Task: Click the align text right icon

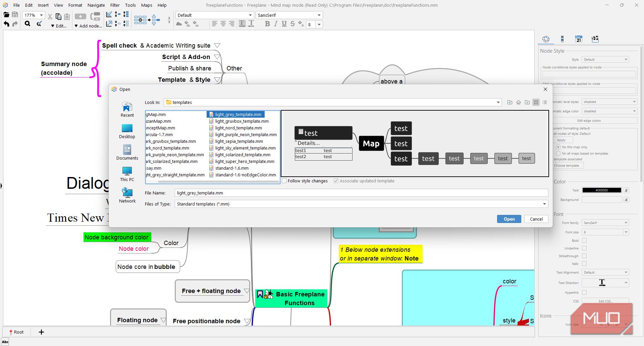Action: 231,24
